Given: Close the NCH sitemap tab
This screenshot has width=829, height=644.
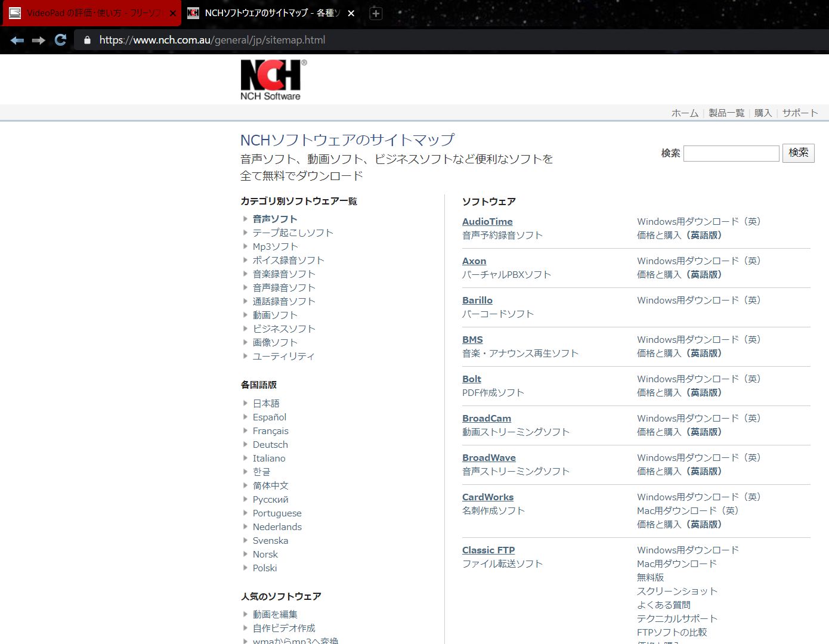Looking at the screenshot, I should click(x=351, y=13).
